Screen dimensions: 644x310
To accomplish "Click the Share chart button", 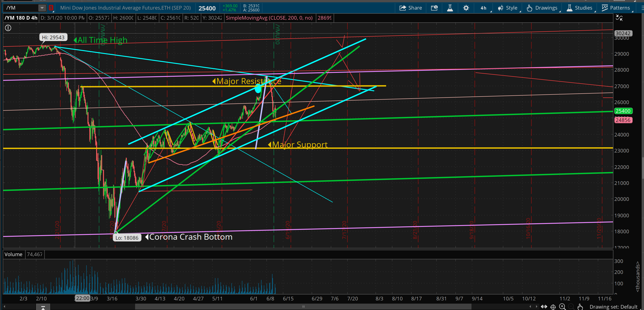I will point(410,8).
